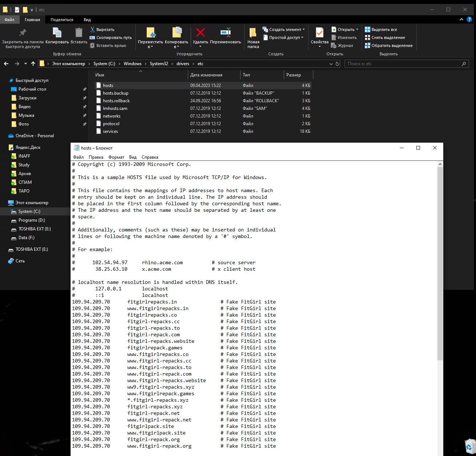Click the Up one level arrow
The height and width of the screenshot is (456, 476).
33,64
